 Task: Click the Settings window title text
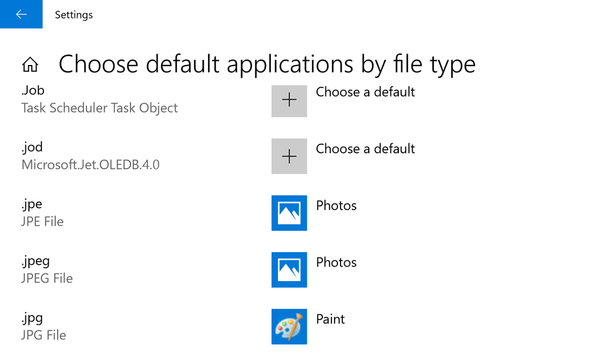[73, 14]
